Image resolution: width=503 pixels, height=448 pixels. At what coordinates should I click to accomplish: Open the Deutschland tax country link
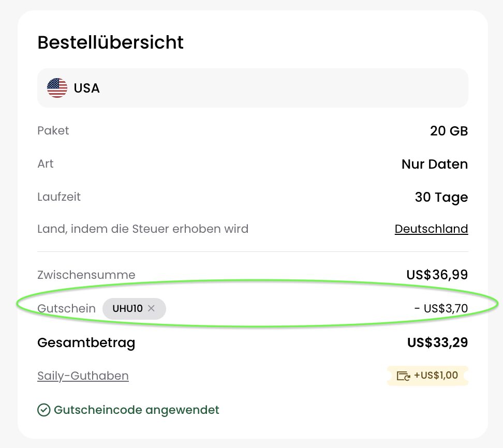click(431, 229)
